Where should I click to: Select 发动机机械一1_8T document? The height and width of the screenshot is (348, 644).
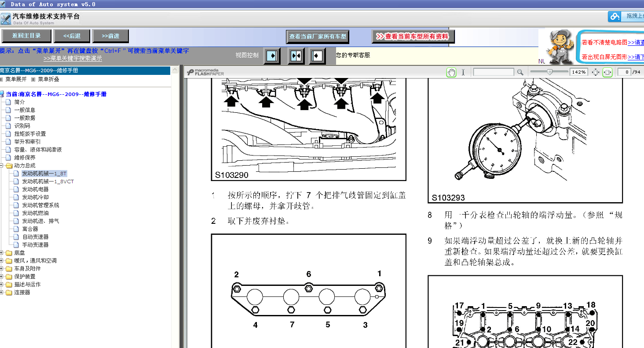pos(44,174)
